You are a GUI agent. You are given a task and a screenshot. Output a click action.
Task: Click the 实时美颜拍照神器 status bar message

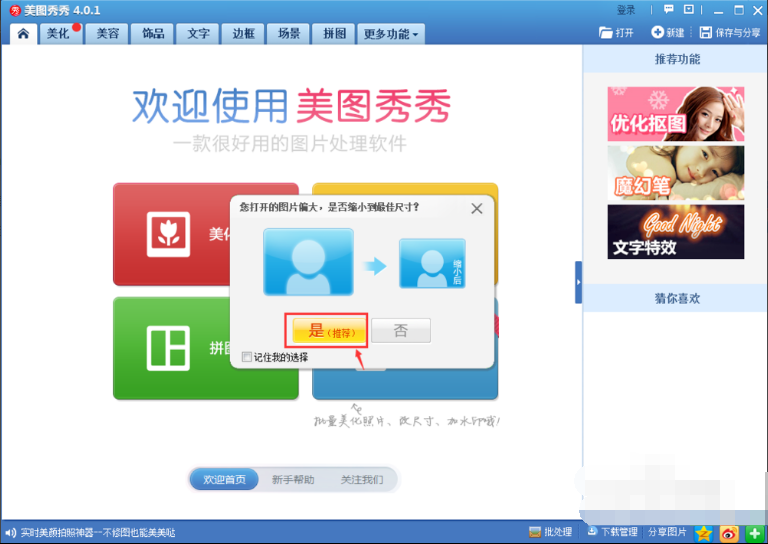coord(98,533)
